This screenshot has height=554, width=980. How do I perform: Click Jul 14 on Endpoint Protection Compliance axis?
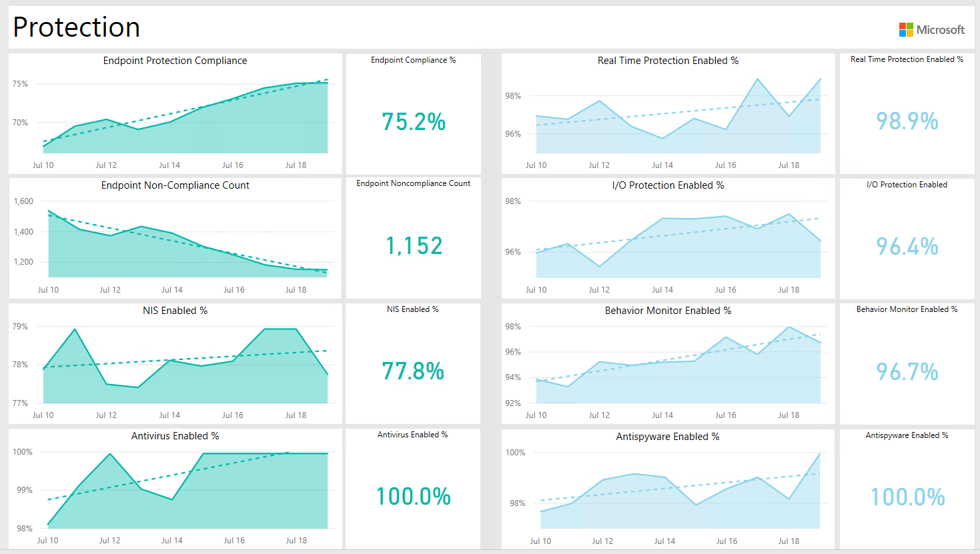(169, 165)
